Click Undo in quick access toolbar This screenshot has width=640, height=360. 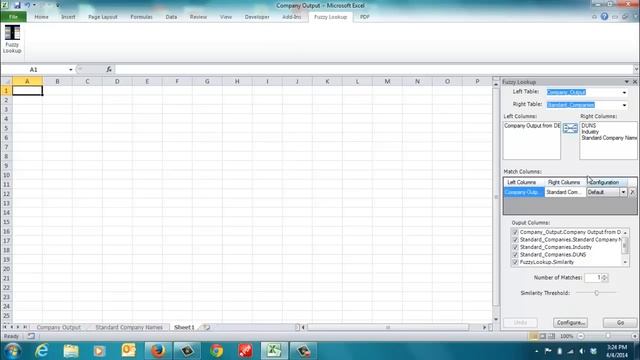27,5
